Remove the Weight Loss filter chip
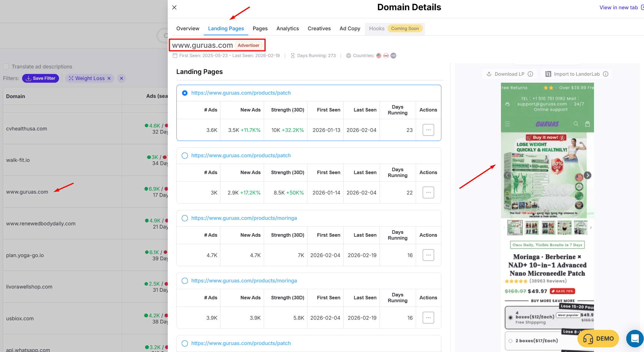This screenshot has height=352, width=644. coord(109,78)
